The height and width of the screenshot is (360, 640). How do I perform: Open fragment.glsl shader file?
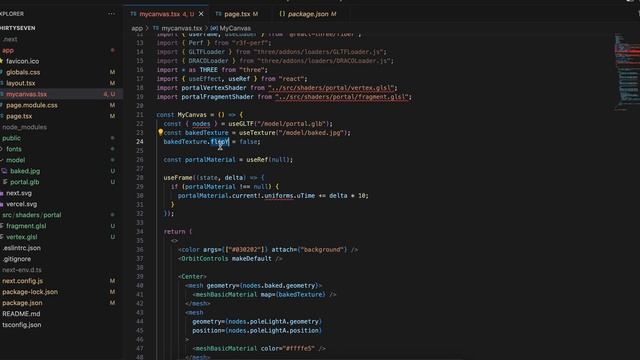pyautogui.click(x=26, y=226)
